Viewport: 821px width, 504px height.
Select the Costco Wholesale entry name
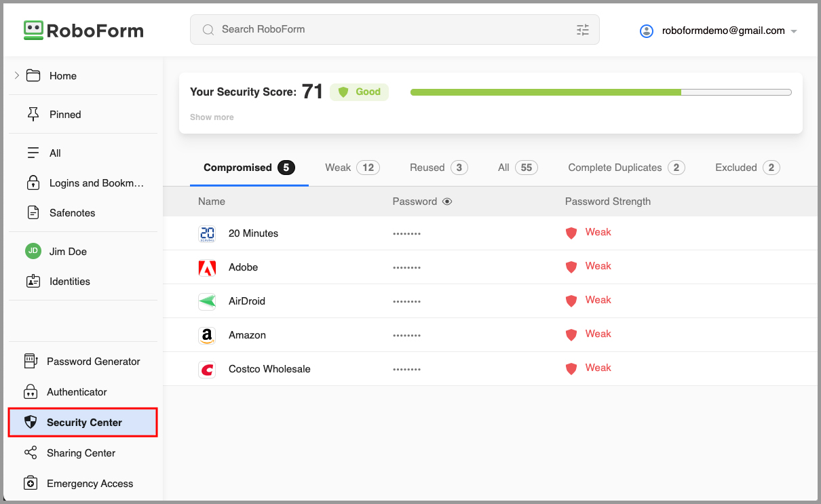coord(269,369)
